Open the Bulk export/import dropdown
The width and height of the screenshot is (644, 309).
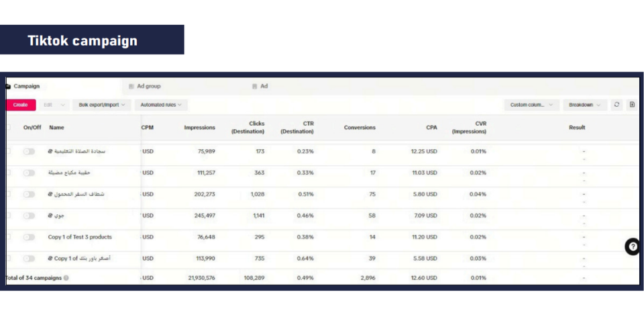coord(102,105)
